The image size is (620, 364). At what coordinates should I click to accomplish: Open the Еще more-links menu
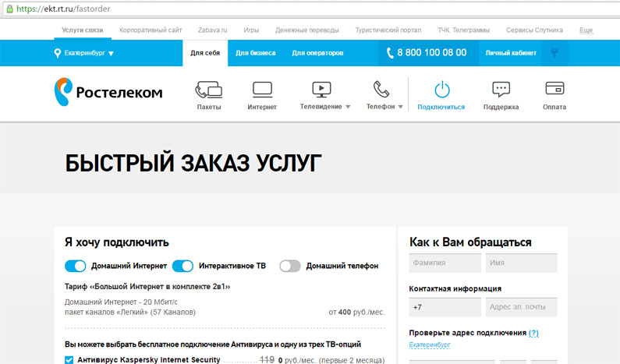click(x=586, y=30)
